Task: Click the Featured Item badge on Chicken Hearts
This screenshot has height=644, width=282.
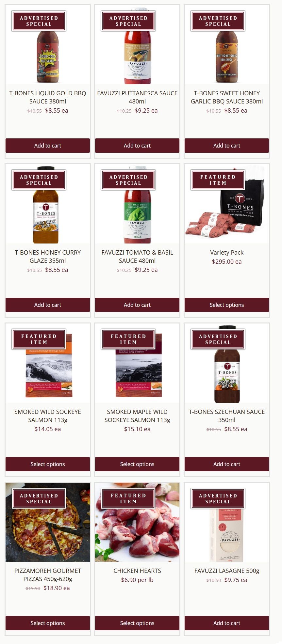Action: click(128, 498)
